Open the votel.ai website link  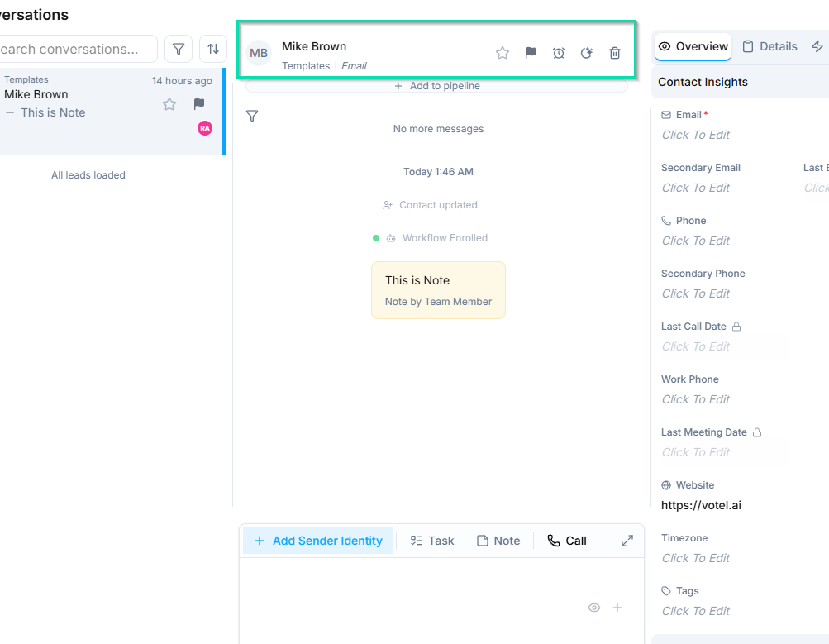701,505
